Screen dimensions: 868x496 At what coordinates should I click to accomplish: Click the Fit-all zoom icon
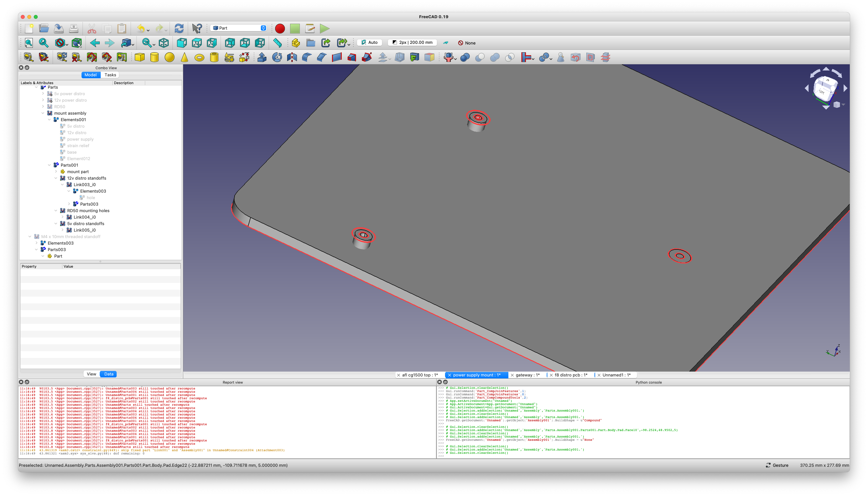point(29,43)
